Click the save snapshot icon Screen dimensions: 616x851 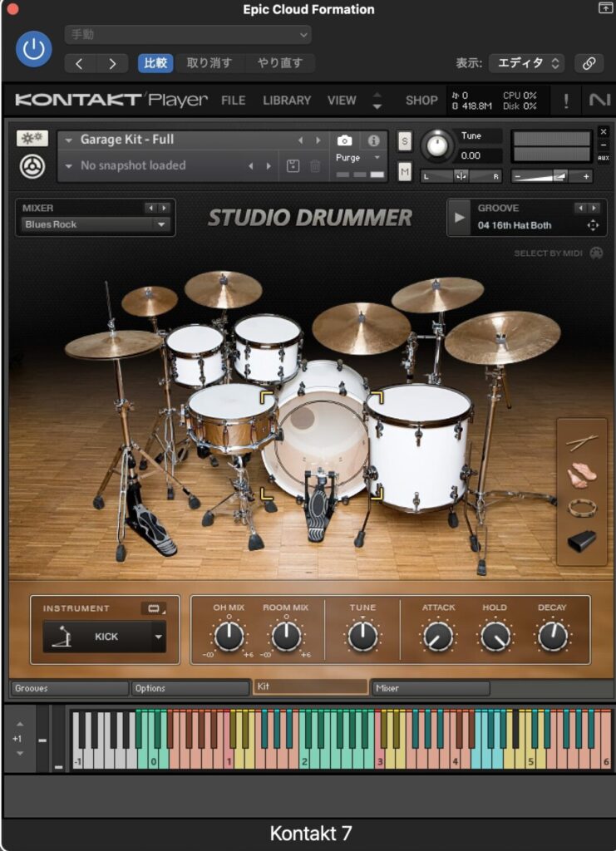[293, 166]
